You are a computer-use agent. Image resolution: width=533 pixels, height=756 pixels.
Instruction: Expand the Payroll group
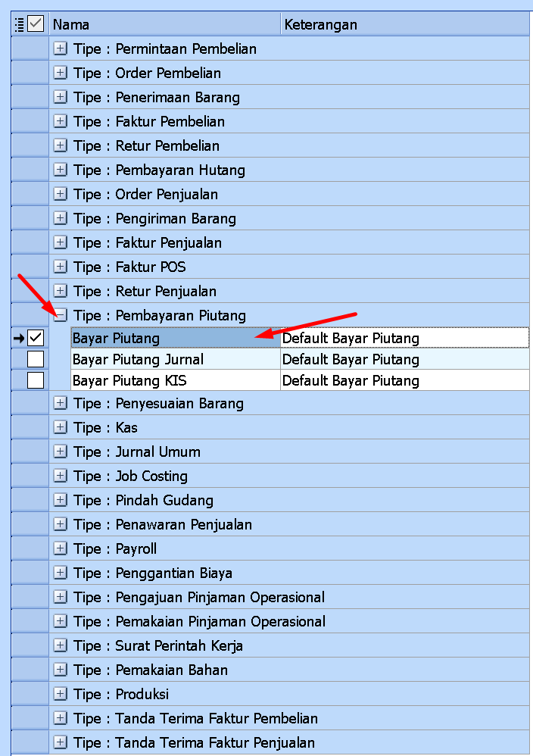61,548
